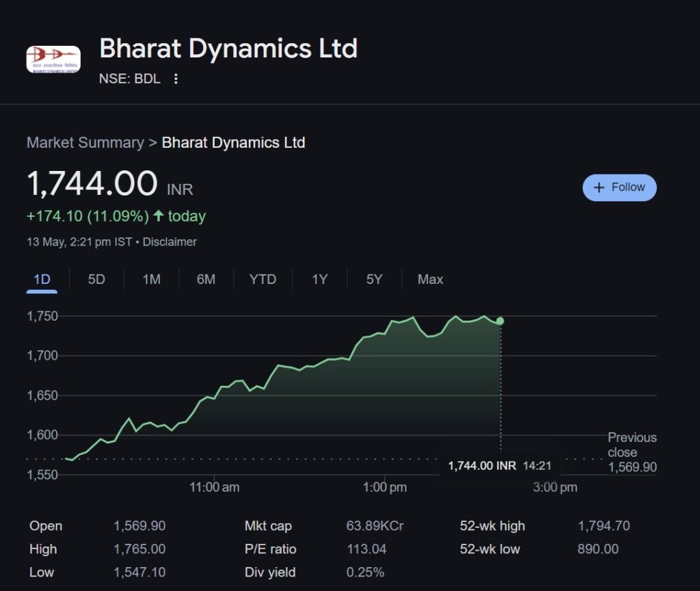Open the three-dot menu beside NSE: BDL
The height and width of the screenshot is (591, 700).
176,79
